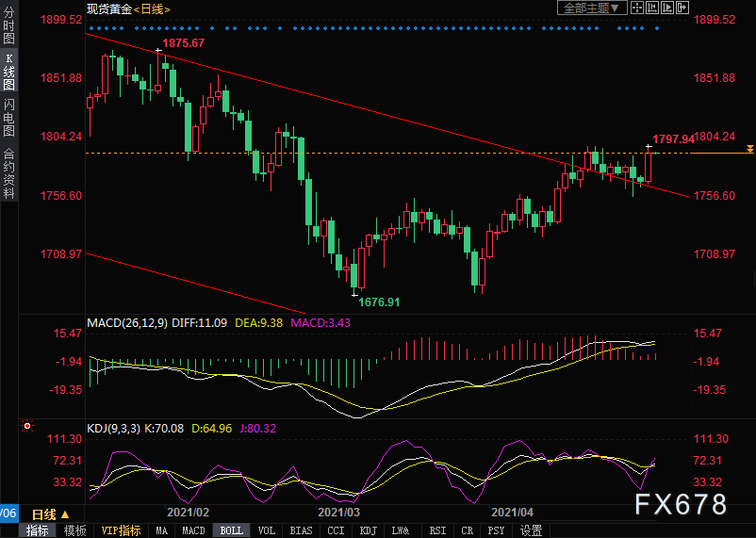This screenshot has width=756, height=538.
Task: Click the J:80.32 value
Action: pyautogui.click(x=258, y=428)
